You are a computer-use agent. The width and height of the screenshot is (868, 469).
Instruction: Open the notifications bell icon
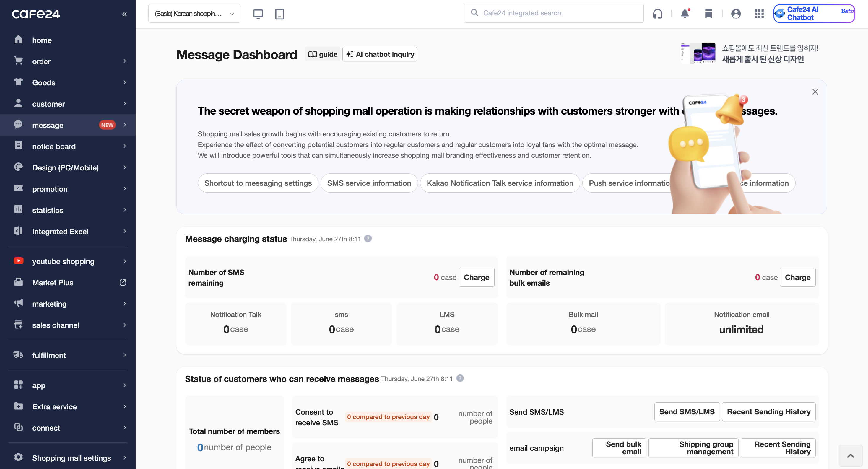click(x=685, y=14)
